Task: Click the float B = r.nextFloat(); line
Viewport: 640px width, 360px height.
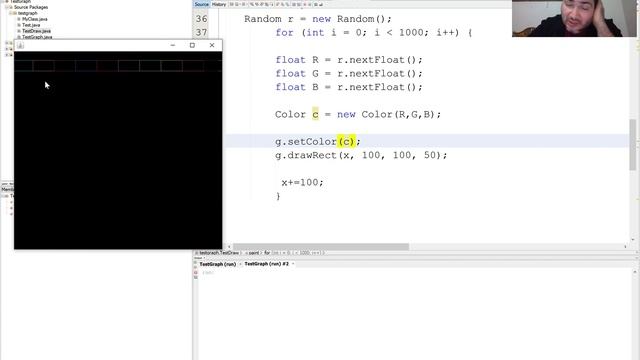Action: pyautogui.click(x=349, y=87)
